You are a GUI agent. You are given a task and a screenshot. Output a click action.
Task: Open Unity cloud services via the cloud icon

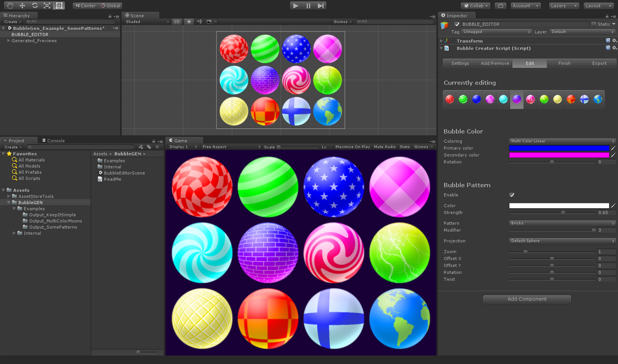coord(500,5)
